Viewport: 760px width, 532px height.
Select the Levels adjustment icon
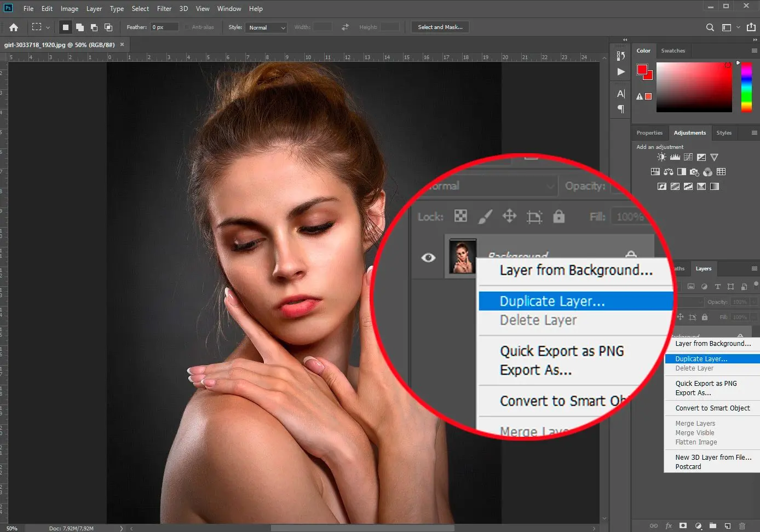[x=675, y=157]
